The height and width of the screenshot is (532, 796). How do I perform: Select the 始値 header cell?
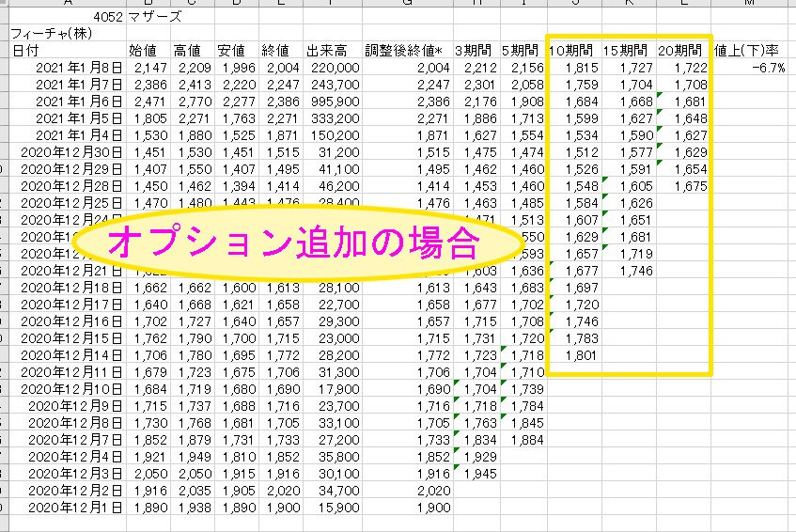point(148,50)
